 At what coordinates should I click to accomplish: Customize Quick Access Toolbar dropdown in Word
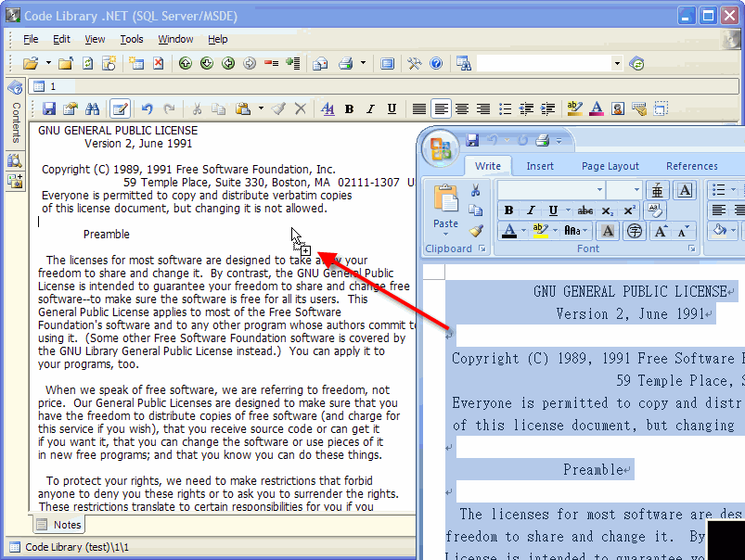(x=559, y=141)
